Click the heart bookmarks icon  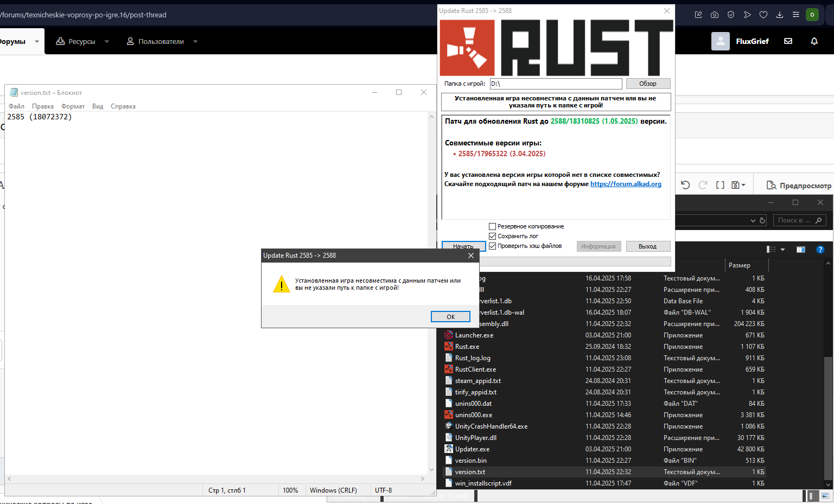point(763,15)
